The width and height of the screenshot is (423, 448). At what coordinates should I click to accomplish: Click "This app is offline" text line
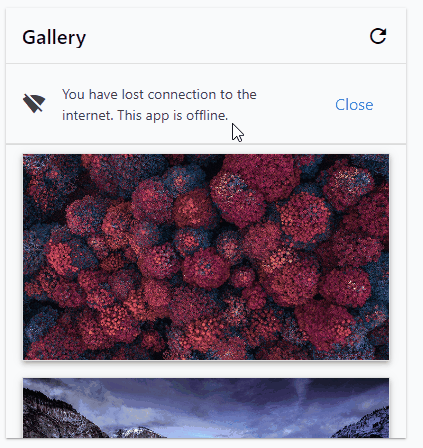(x=173, y=115)
